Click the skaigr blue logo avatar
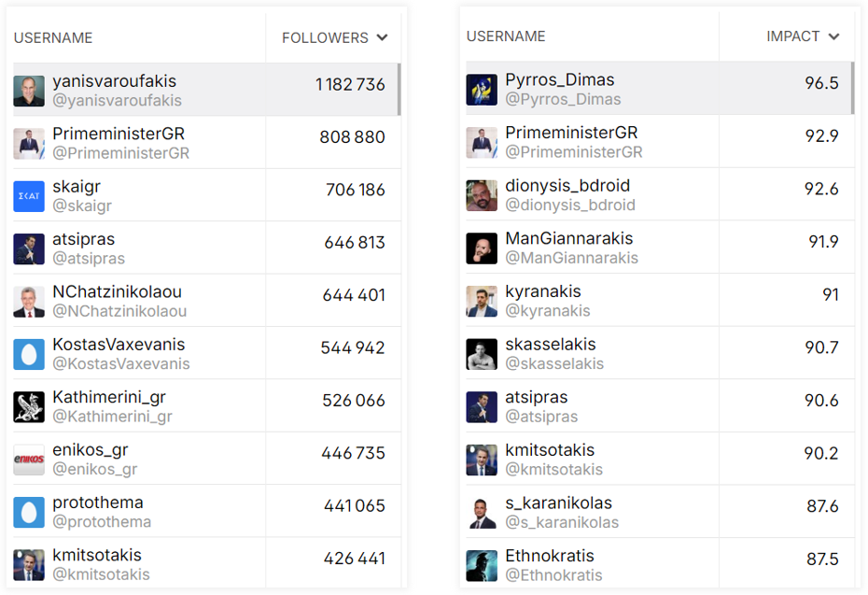The image size is (868, 595). pos(29,196)
